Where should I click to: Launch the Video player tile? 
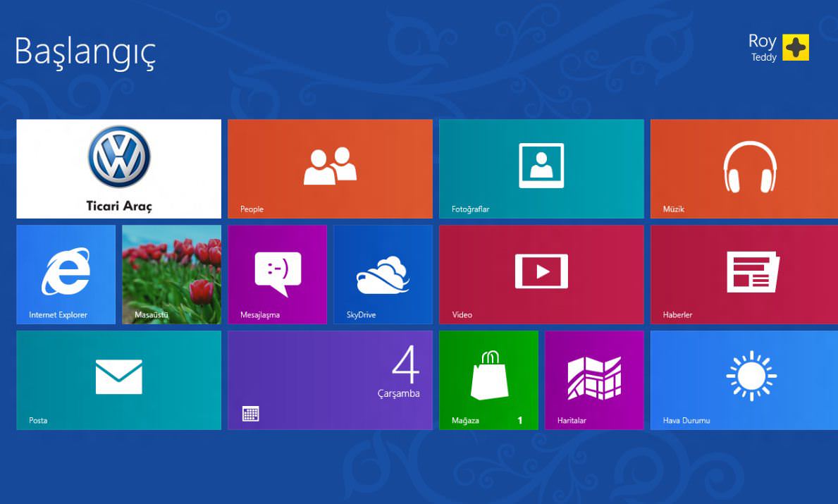(x=541, y=275)
